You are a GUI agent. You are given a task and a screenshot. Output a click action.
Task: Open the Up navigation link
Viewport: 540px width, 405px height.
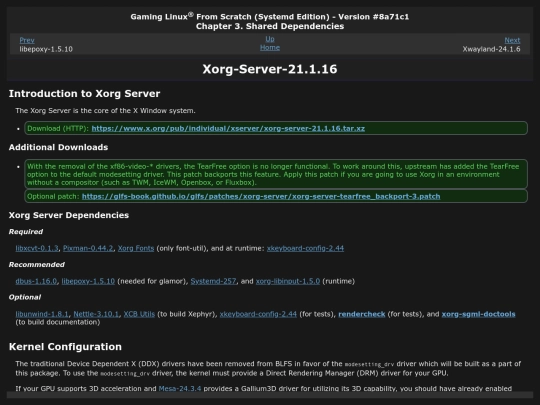click(x=270, y=39)
